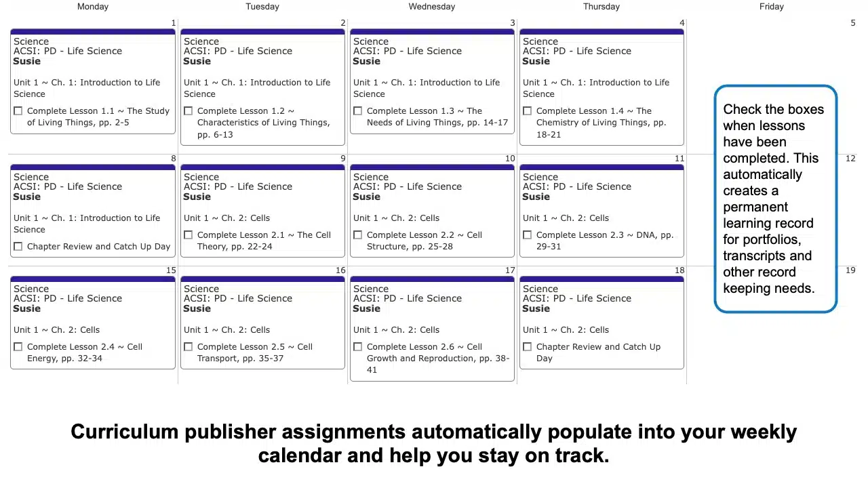Viewport: 868px width, 488px height.
Task: Mark Lesson 2.5 Cell Transport complete
Action: [x=189, y=347]
